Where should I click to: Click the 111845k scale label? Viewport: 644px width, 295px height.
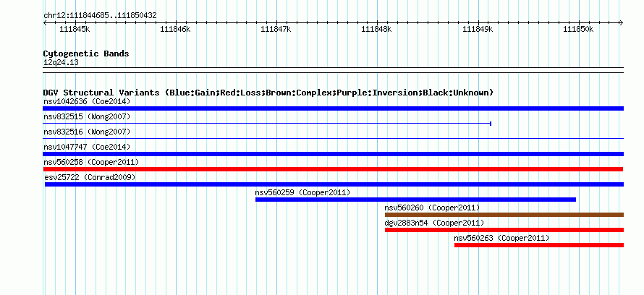(x=75, y=30)
